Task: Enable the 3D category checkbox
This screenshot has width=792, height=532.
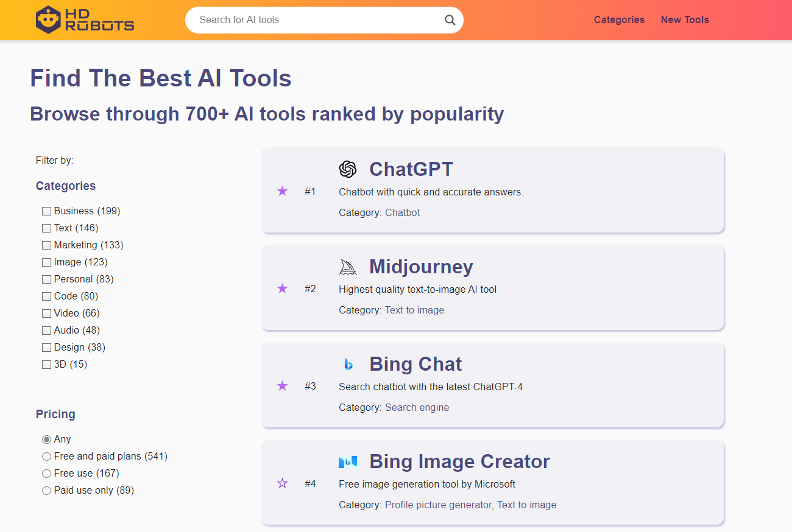Action: pyautogui.click(x=46, y=365)
